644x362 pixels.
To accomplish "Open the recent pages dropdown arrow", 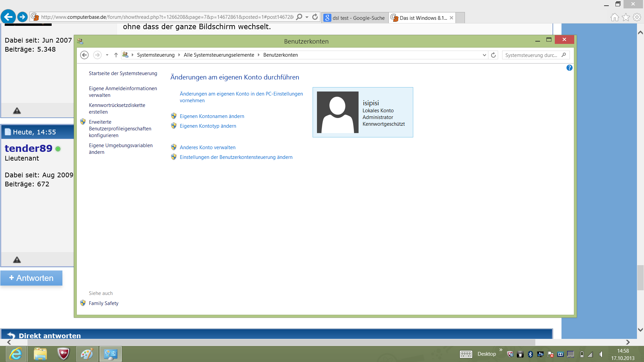I will [x=107, y=55].
